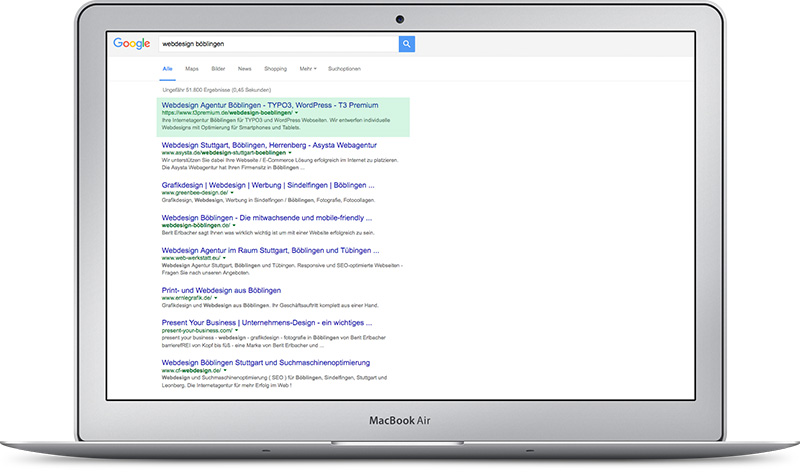Click the green URL www.web-werkstatt.eu/
Image resolution: width=800 pixels, height=472 pixels.
191,258
